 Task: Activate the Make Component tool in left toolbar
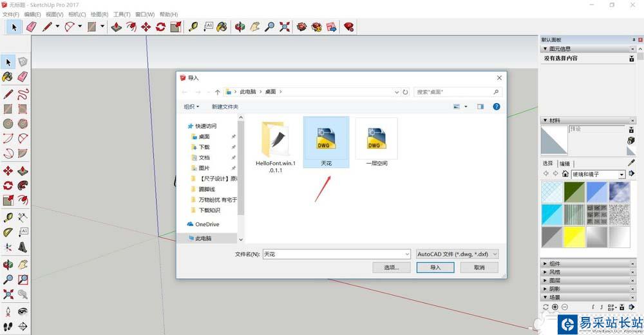click(23, 62)
